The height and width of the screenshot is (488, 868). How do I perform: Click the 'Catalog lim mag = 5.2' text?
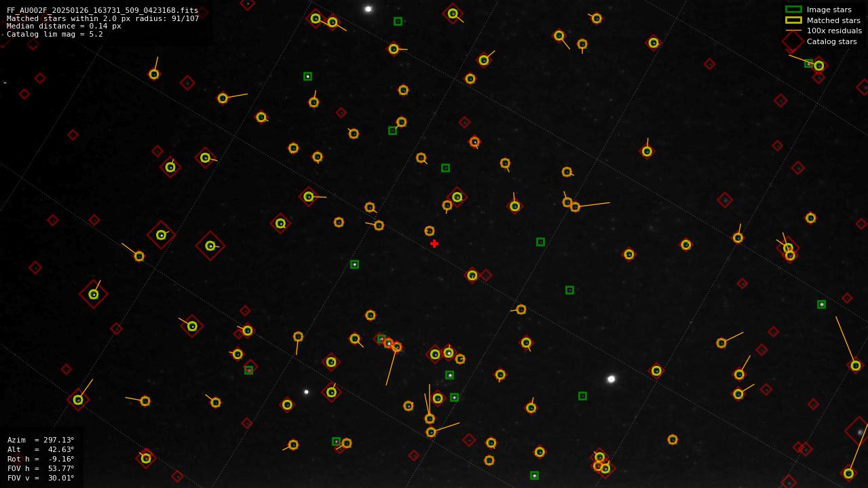[x=55, y=34]
